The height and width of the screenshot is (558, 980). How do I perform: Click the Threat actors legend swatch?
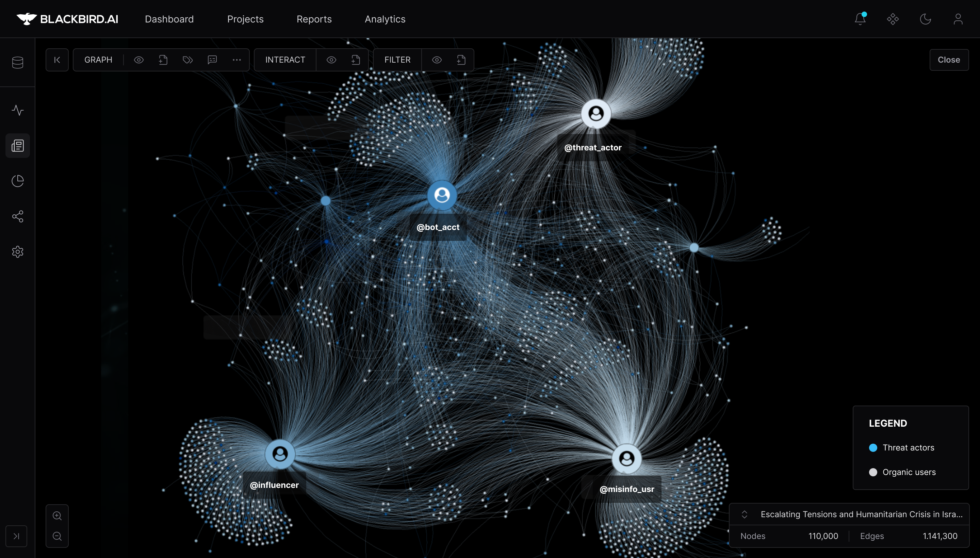point(873,448)
